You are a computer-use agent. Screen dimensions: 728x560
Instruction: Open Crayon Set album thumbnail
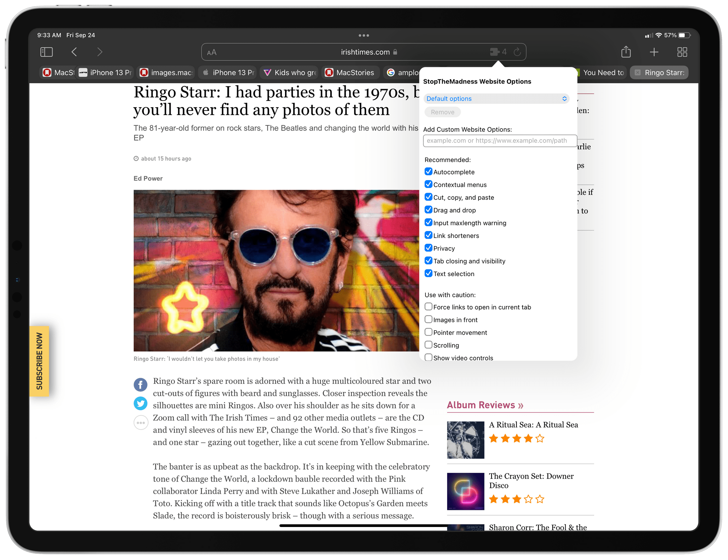pos(466,491)
